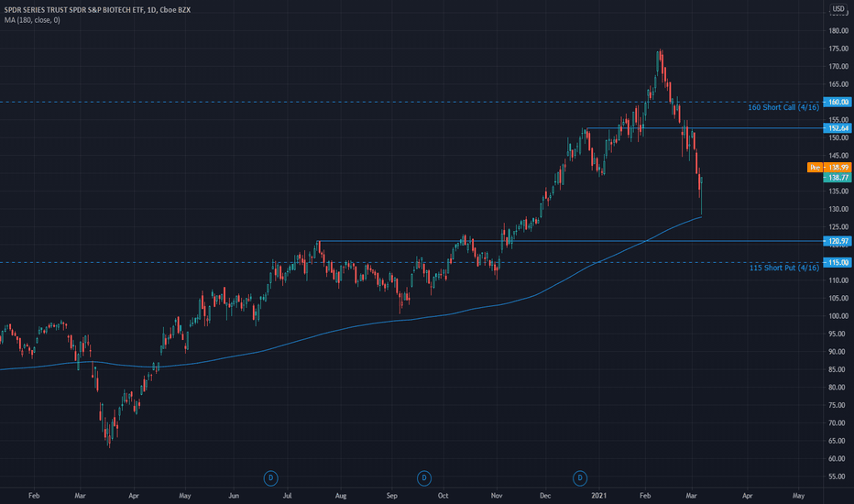Click the 115.00 blue price tag
The height and width of the screenshot is (504, 854).
838,262
